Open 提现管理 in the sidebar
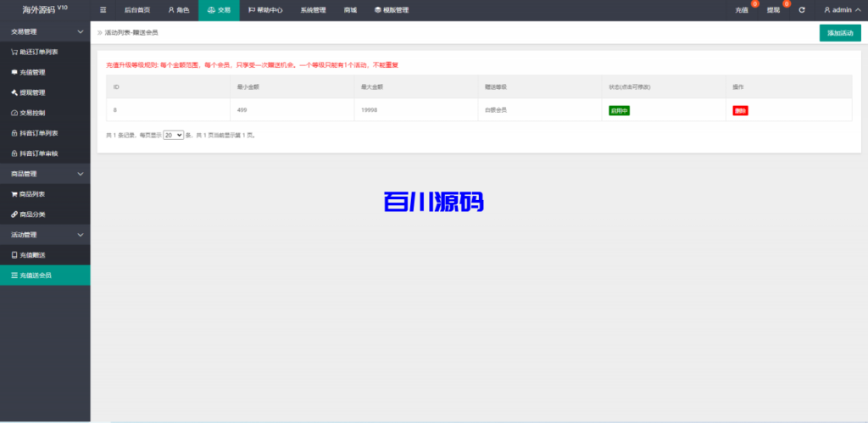The image size is (868, 423). [45, 92]
